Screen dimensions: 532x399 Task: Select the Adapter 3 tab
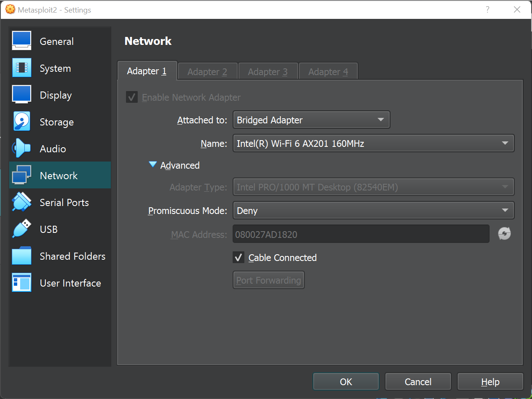[268, 71]
